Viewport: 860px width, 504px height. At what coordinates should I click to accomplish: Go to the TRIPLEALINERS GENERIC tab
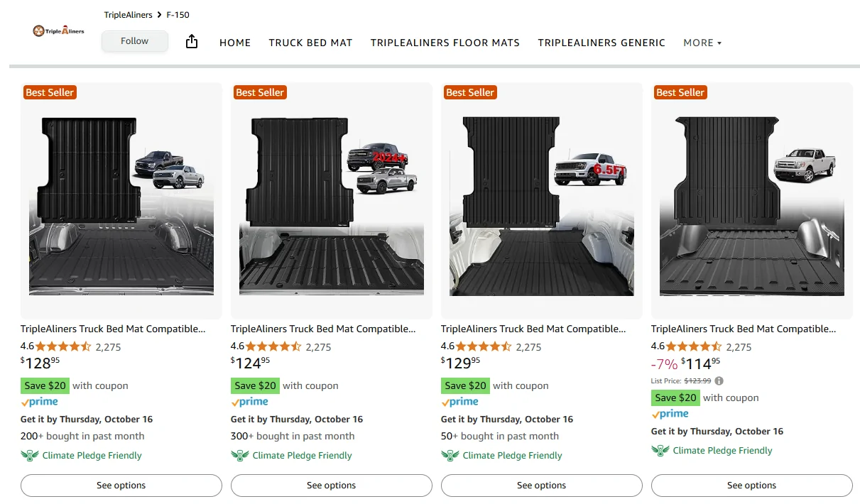[602, 43]
